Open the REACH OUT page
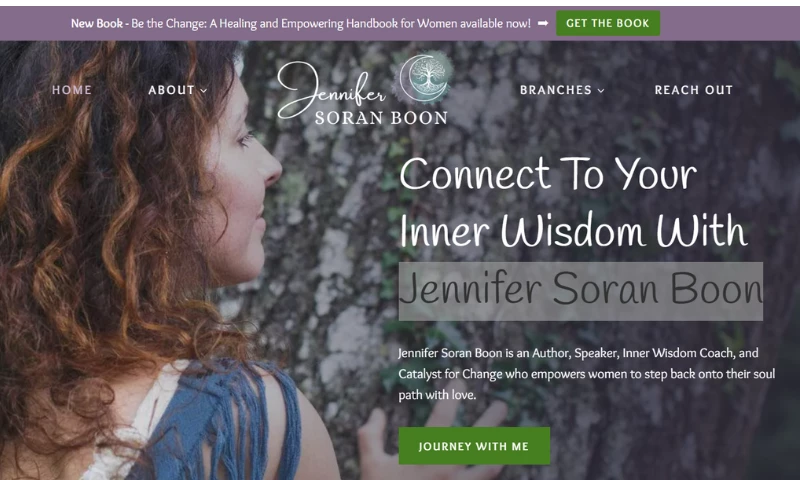 pyautogui.click(x=693, y=90)
